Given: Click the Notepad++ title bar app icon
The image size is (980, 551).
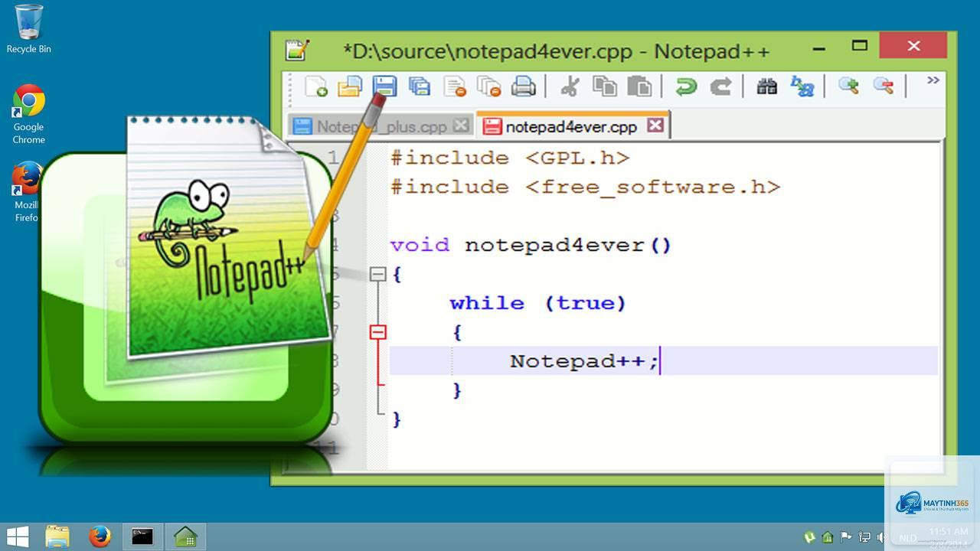Looking at the screenshot, I should (298, 50).
